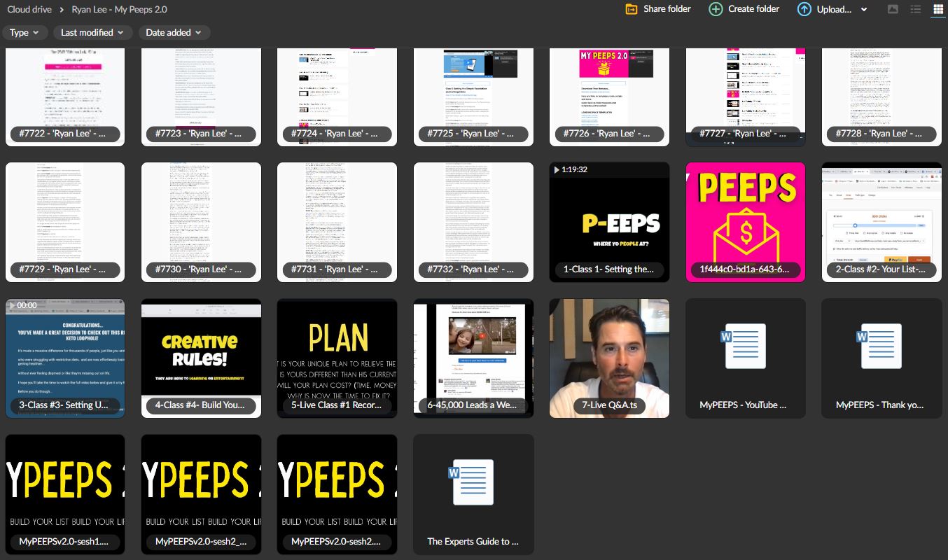Switch to list view icon
The height and width of the screenshot is (560, 948).
tap(915, 9)
